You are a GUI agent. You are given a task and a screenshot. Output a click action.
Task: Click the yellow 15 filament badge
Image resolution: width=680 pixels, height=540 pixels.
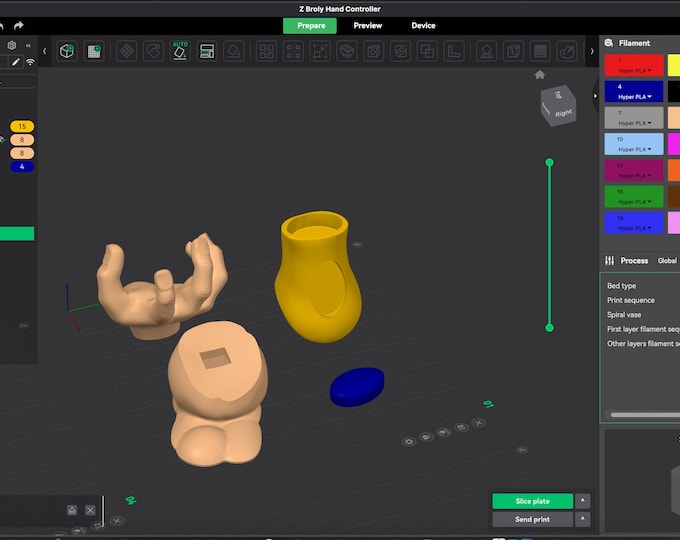[22, 126]
